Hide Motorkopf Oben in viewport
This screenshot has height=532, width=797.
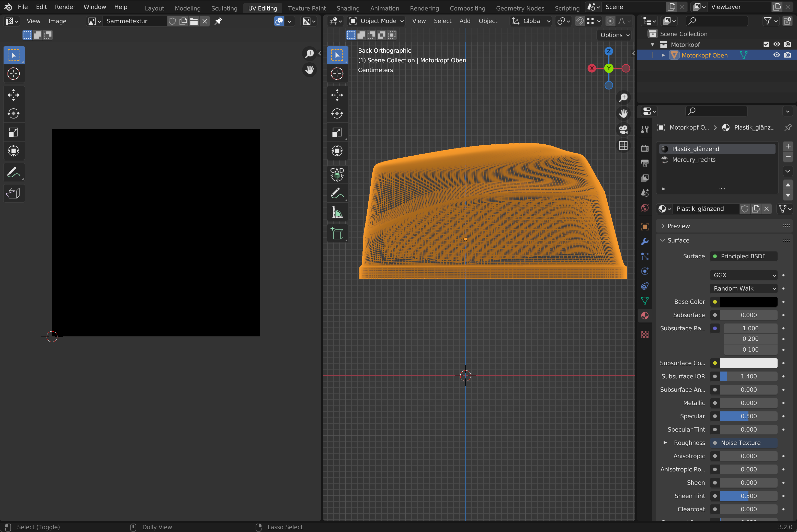pyautogui.click(x=776, y=55)
